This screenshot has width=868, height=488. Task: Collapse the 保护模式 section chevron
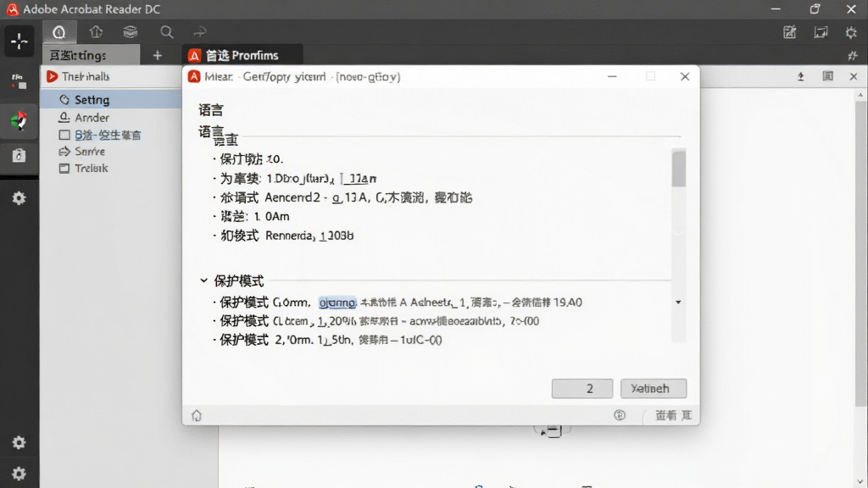[x=203, y=280]
